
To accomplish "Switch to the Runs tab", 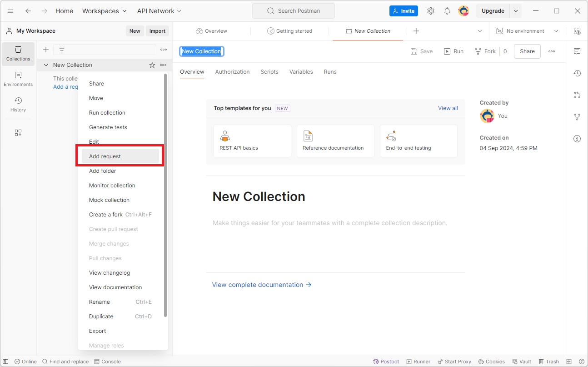I will (x=330, y=72).
